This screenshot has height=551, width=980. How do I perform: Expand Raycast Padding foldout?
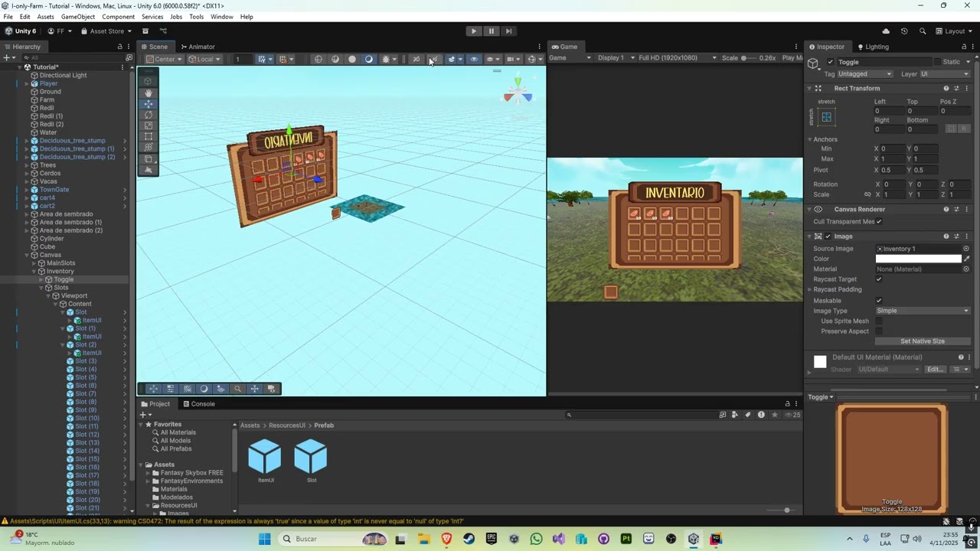[810, 289]
